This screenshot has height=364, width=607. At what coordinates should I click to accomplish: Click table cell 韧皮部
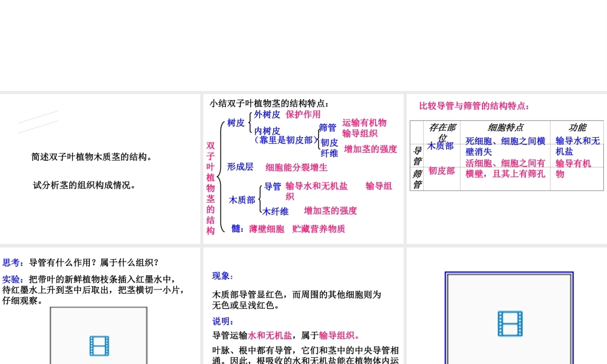(x=442, y=170)
